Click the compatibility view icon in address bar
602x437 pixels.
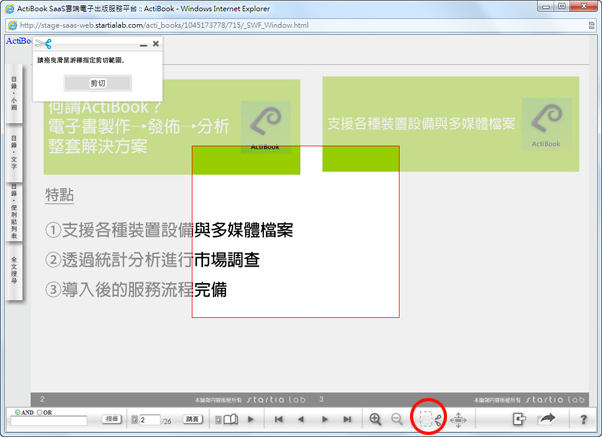591,25
